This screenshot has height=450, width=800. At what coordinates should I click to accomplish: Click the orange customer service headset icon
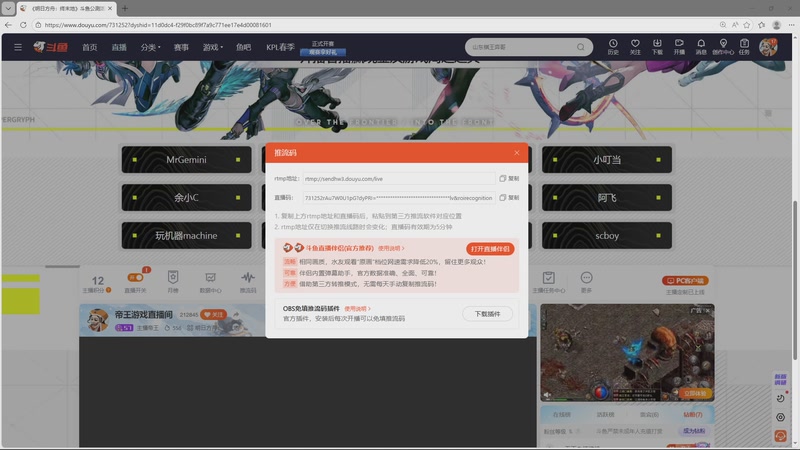(780, 436)
